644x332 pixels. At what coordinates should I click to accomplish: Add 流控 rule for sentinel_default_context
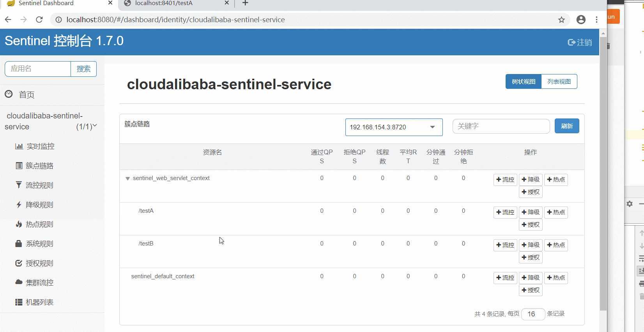point(505,278)
